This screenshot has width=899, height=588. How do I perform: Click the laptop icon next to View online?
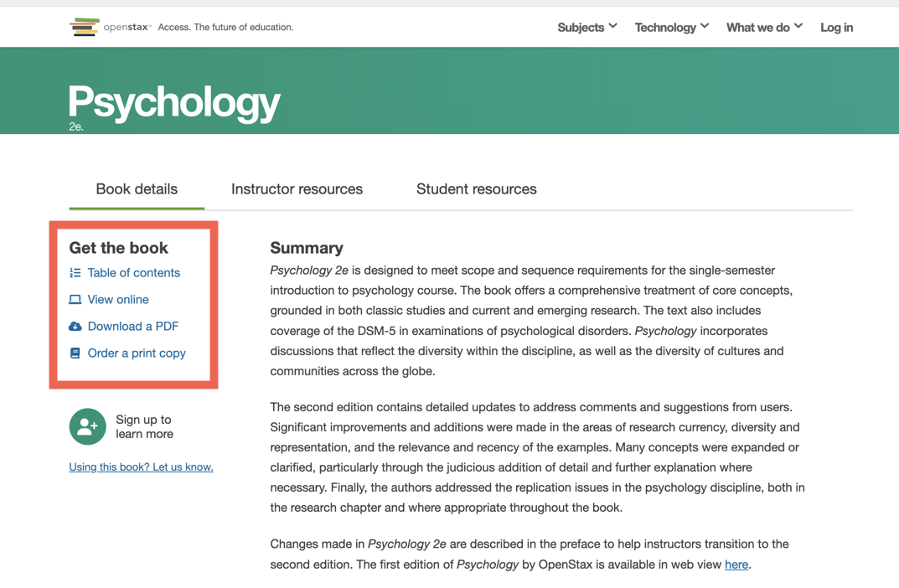click(x=76, y=299)
